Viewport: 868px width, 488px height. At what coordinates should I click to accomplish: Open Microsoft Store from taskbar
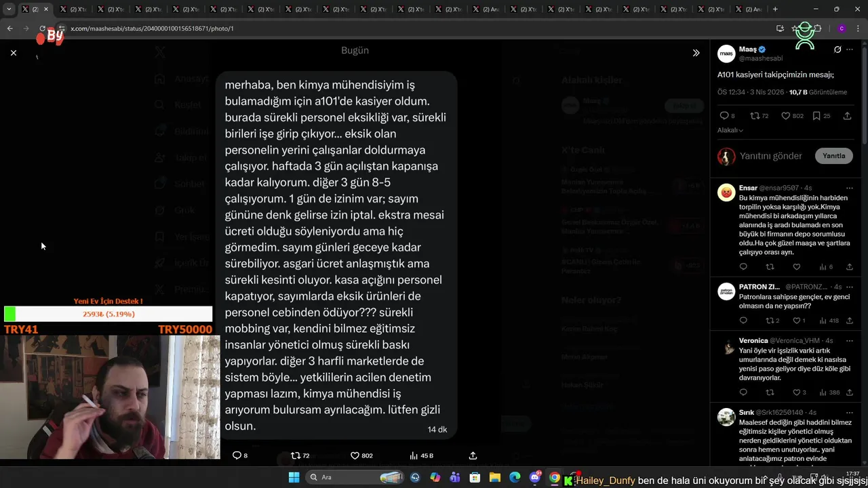pos(475,477)
